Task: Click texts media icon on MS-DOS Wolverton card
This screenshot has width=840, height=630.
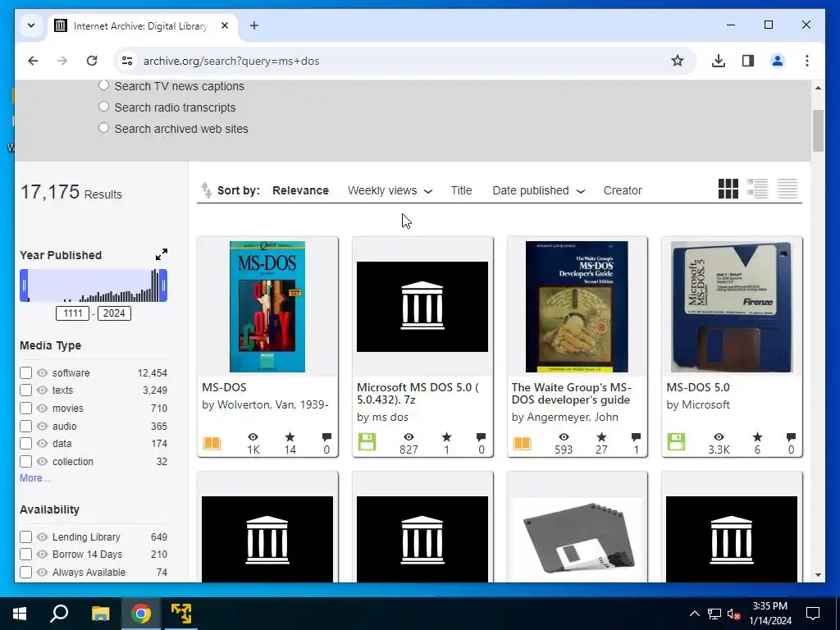Action: 212,443
